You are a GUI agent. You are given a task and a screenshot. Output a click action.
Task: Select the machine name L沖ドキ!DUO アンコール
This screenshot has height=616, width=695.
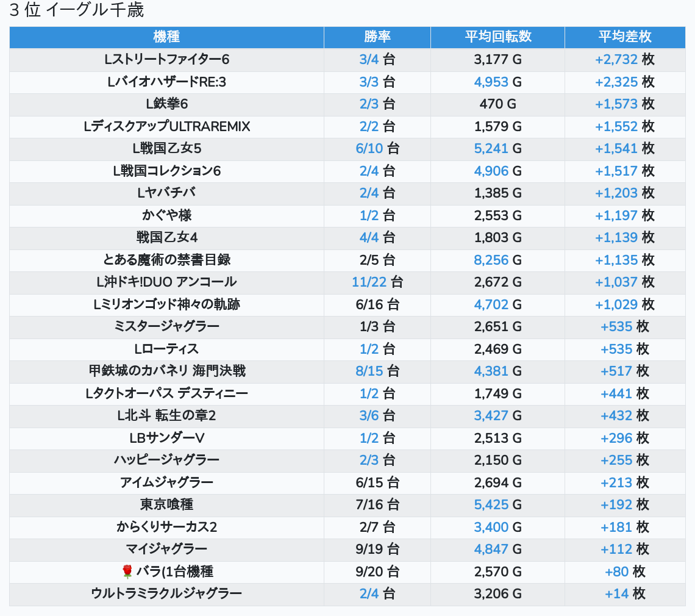pos(166,282)
